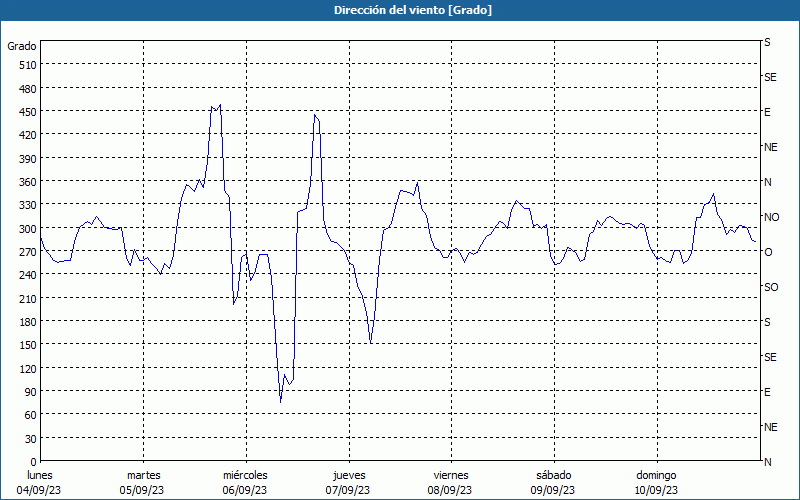Click the 120 degree axis label
800x500 pixels.
tap(28, 368)
